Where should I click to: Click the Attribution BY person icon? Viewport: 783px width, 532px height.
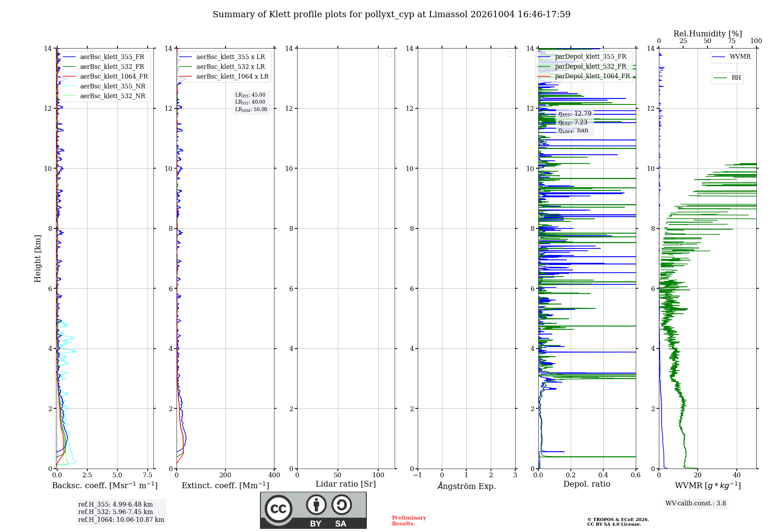pos(316,505)
